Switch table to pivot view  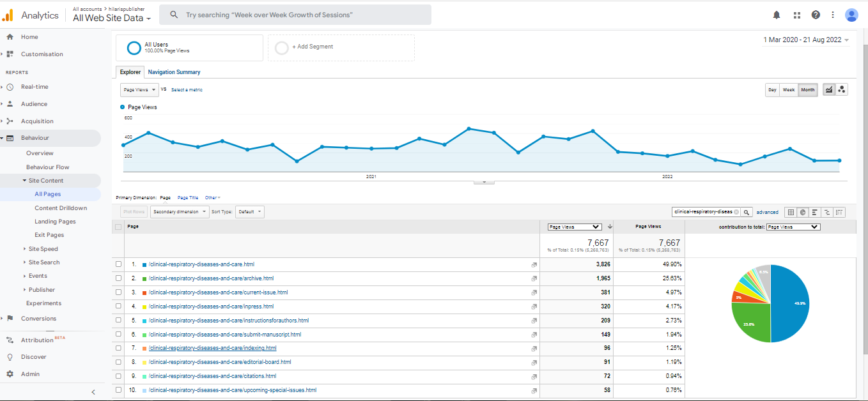(x=839, y=212)
